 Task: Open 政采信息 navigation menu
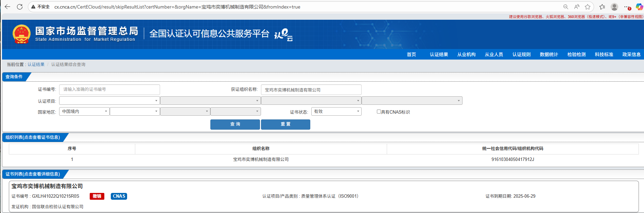631,54
